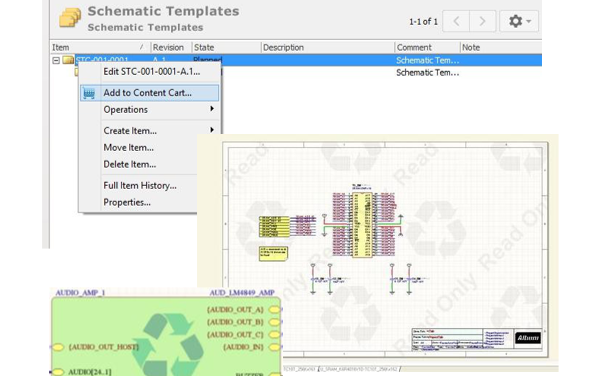This screenshot has height=376, width=602.
Task: Click the folder icon beside STC-001-0001
Action: click(x=68, y=60)
